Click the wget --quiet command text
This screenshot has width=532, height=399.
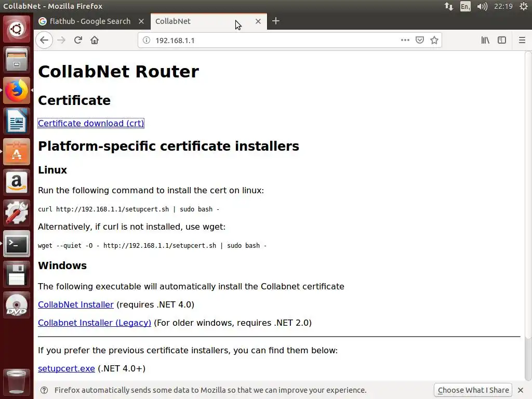click(x=152, y=246)
